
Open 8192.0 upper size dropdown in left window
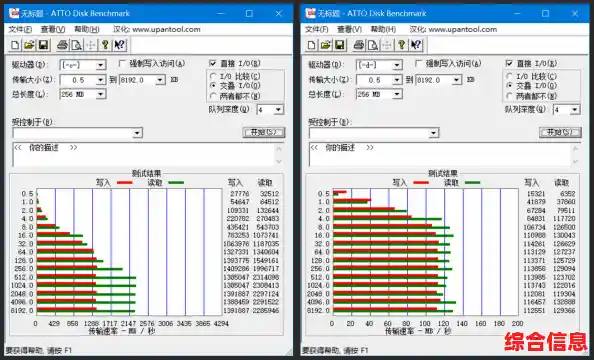[160, 80]
